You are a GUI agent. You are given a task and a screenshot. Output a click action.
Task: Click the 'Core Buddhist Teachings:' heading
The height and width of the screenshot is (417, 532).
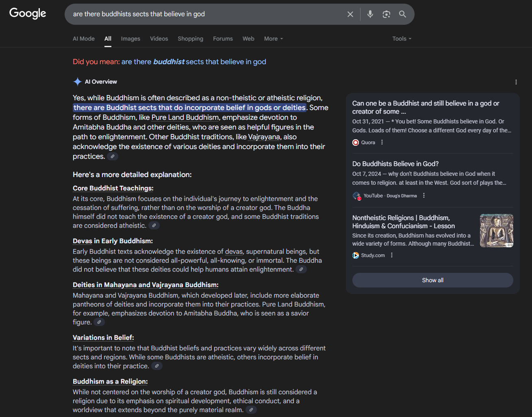coord(113,188)
